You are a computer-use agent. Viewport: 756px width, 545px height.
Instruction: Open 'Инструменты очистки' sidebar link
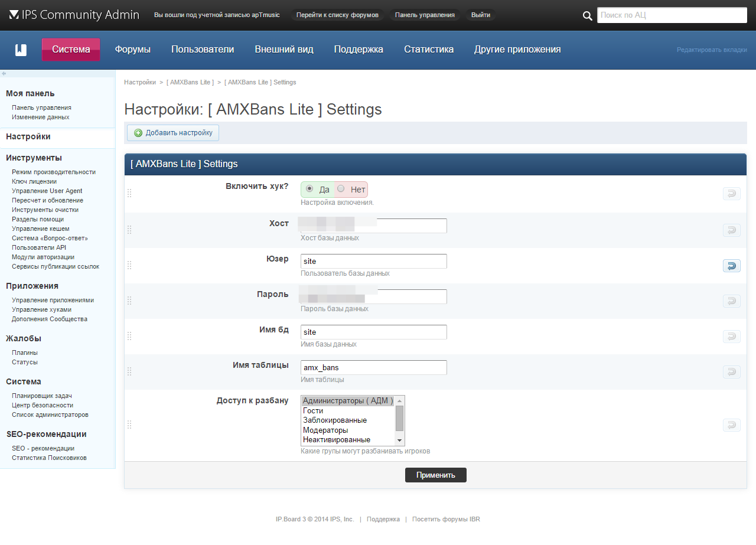pyautogui.click(x=45, y=210)
